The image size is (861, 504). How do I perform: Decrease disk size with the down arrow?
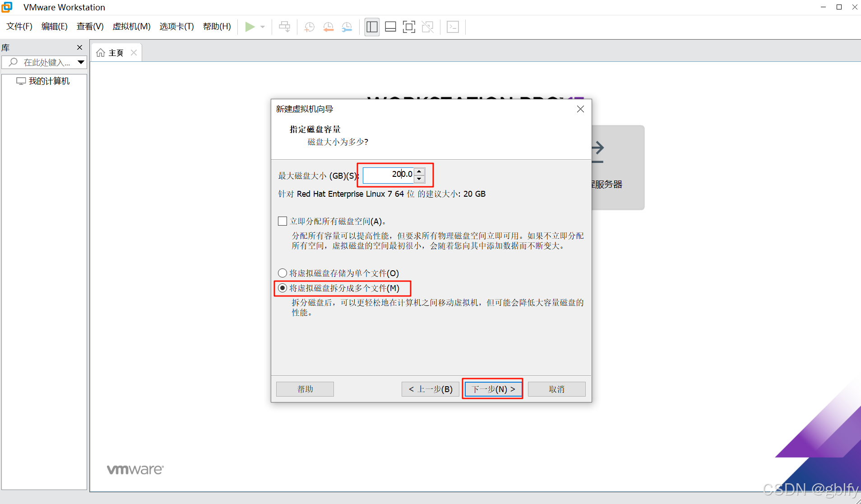pyautogui.click(x=419, y=179)
